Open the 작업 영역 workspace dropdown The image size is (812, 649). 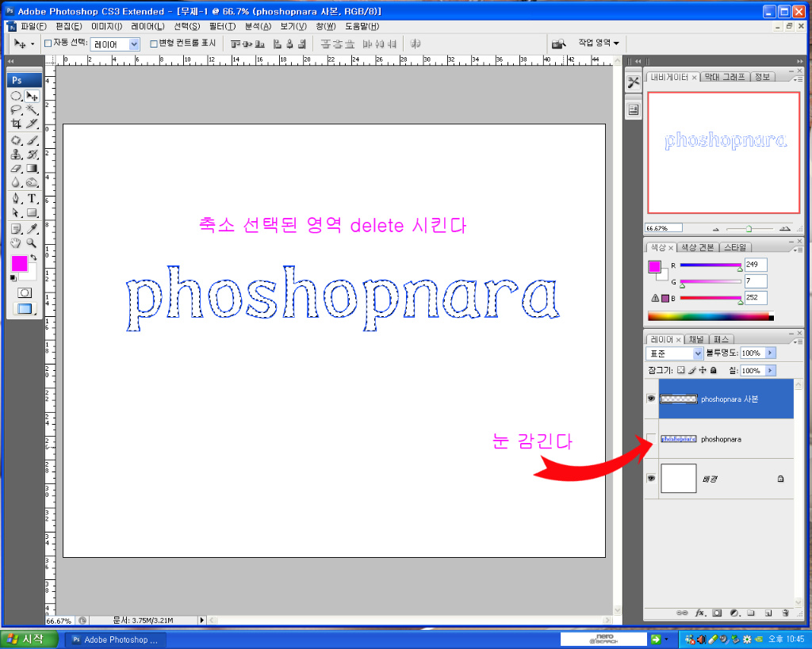point(599,43)
